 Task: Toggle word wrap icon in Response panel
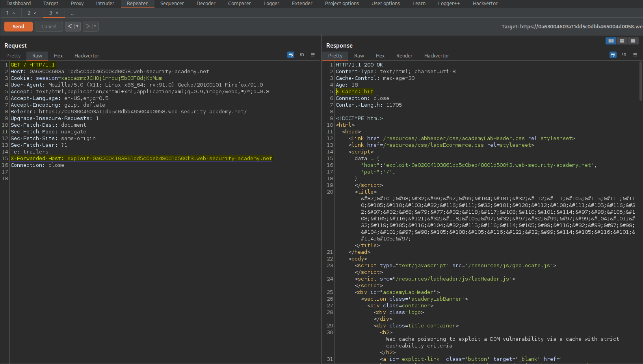[613, 55]
